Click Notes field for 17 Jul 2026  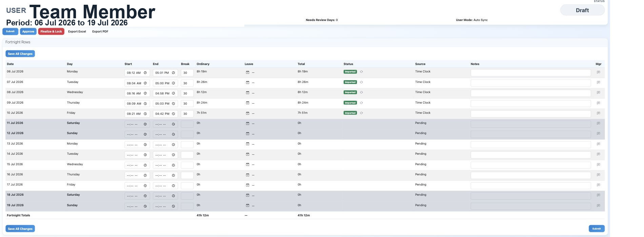click(x=531, y=186)
